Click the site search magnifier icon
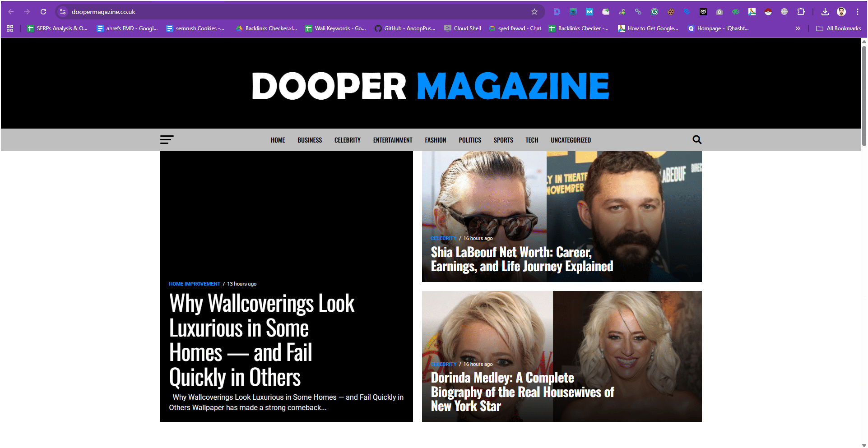The image size is (868, 448). (697, 140)
